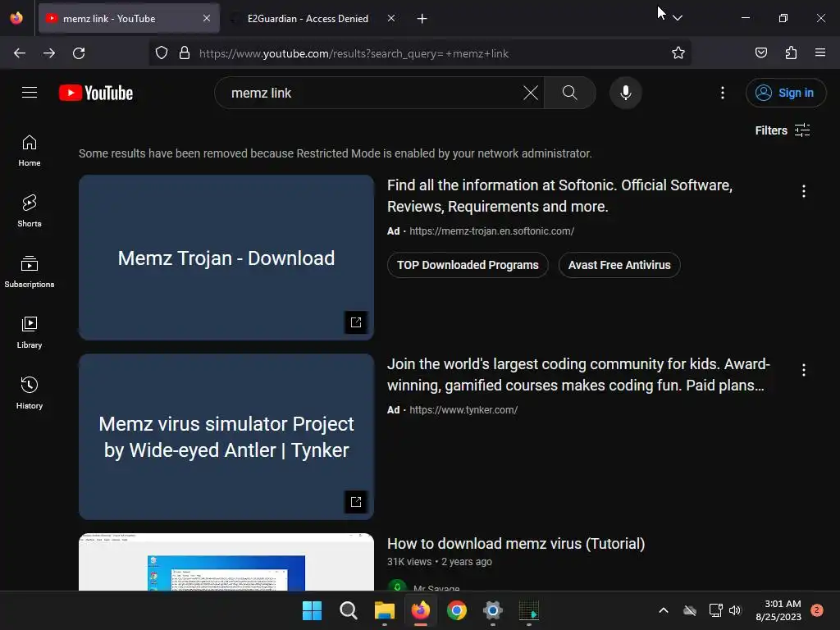Viewport: 840px width, 630px height.
Task: Click external link icon on Memz Trojan card
Action: pyautogui.click(x=356, y=322)
